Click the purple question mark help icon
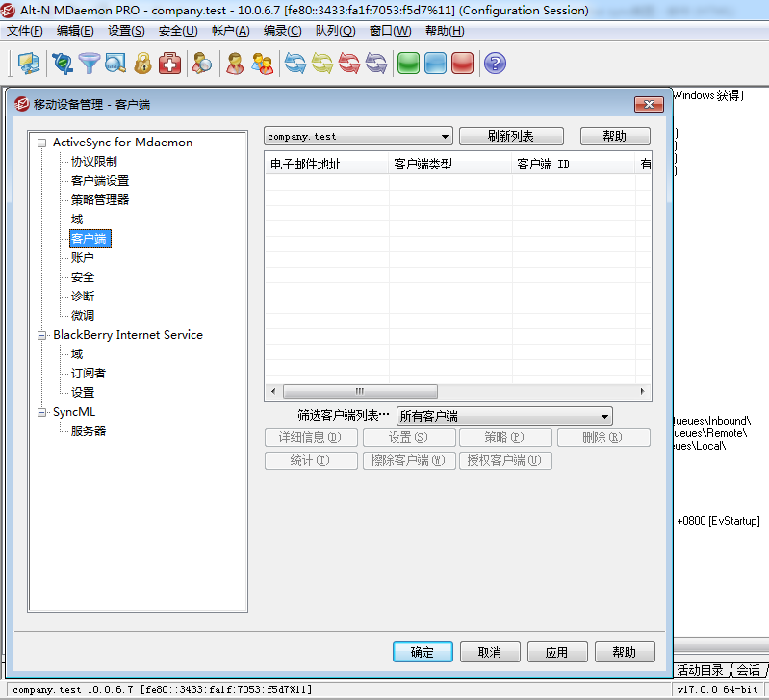Image resolution: width=769 pixels, height=700 pixels. click(496, 64)
